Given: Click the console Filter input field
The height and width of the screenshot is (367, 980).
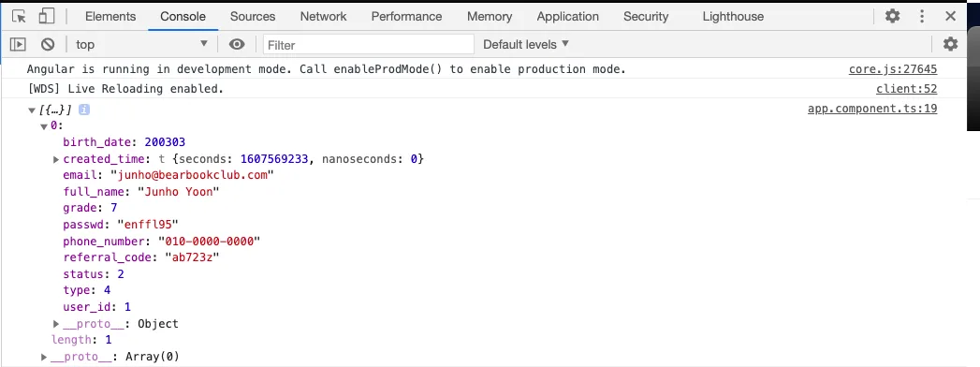Looking at the screenshot, I should [369, 44].
